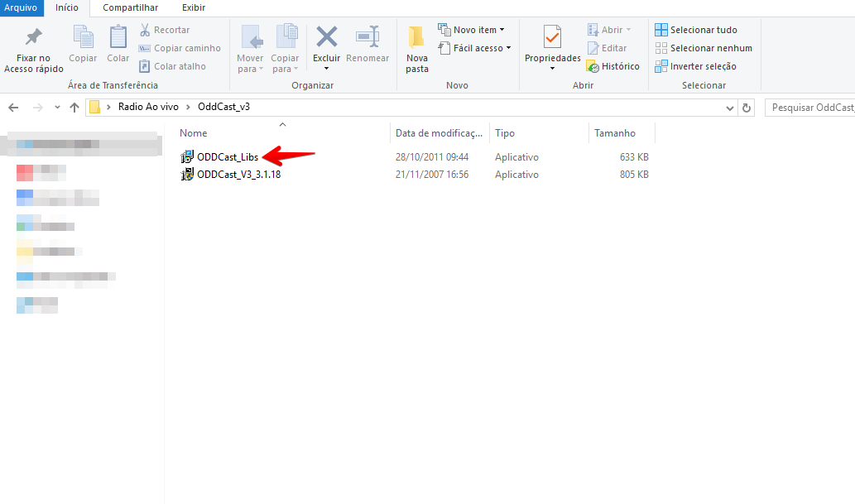Refresh the folder view
The height and width of the screenshot is (504, 855).
click(747, 108)
